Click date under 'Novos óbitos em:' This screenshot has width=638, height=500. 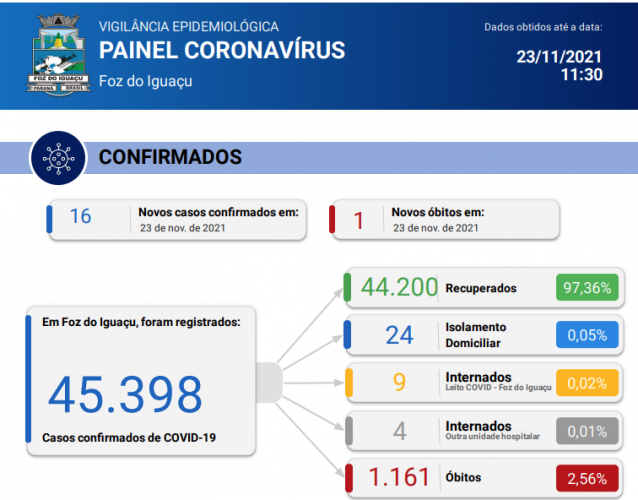[436, 228]
